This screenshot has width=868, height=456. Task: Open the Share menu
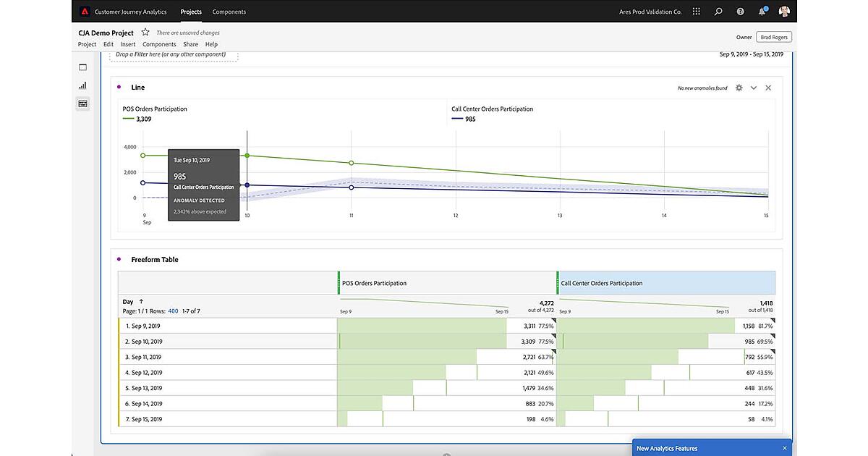pos(190,44)
